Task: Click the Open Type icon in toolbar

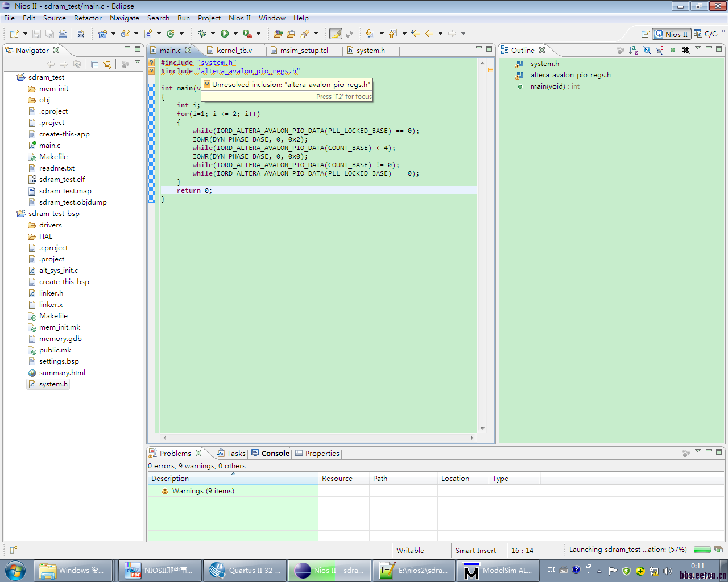Action: pyautogui.click(x=278, y=34)
